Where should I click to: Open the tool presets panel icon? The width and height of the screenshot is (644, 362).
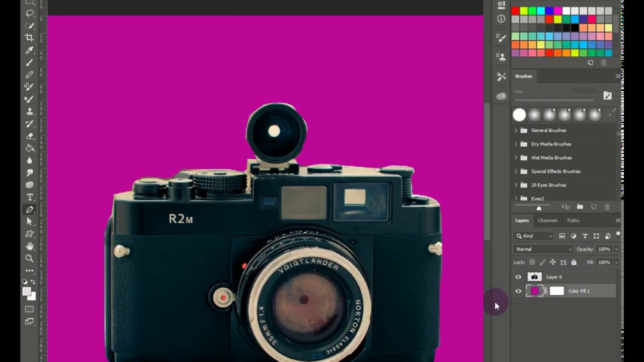(x=501, y=77)
